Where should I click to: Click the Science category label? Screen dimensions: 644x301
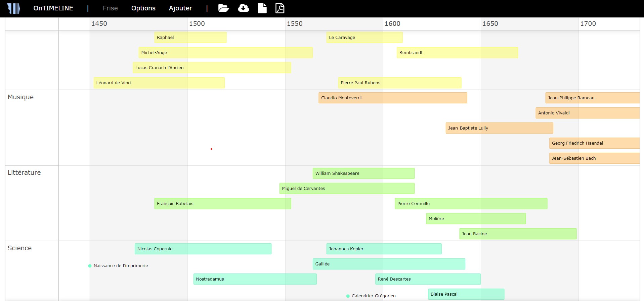coord(19,248)
